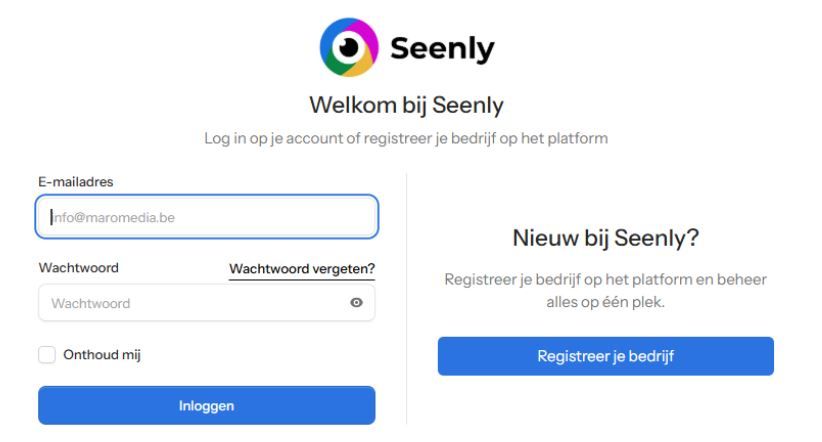Click the vertical divider between the panels

pos(407,300)
